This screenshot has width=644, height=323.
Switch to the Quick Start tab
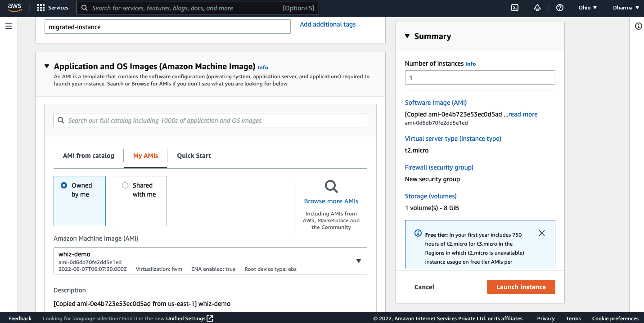click(x=194, y=156)
